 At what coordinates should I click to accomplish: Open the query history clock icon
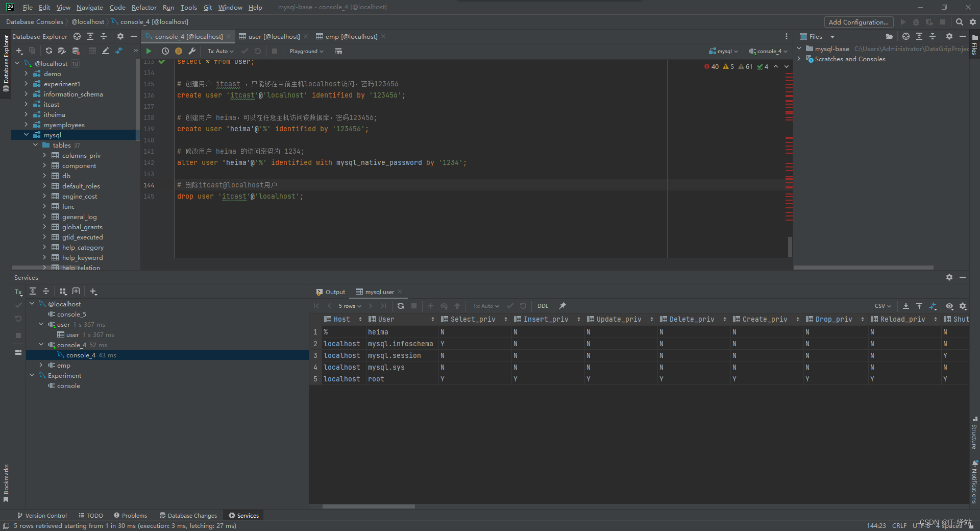point(165,51)
